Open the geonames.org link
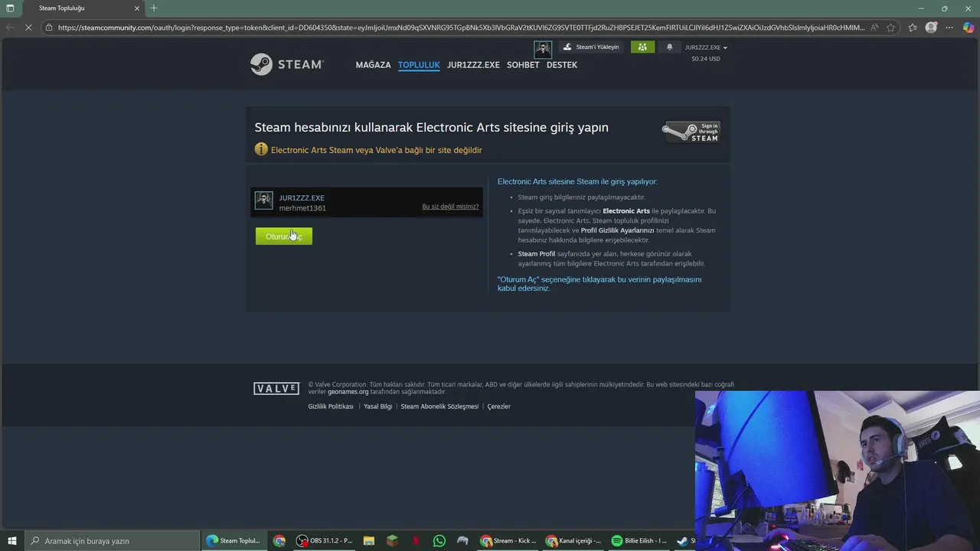 [348, 392]
